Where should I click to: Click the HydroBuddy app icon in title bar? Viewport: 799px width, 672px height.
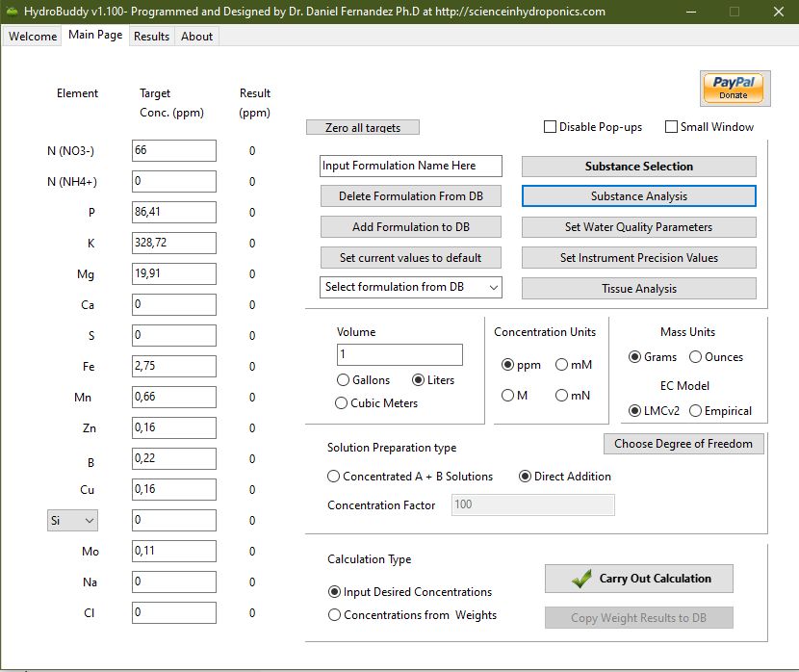(12, 12)
